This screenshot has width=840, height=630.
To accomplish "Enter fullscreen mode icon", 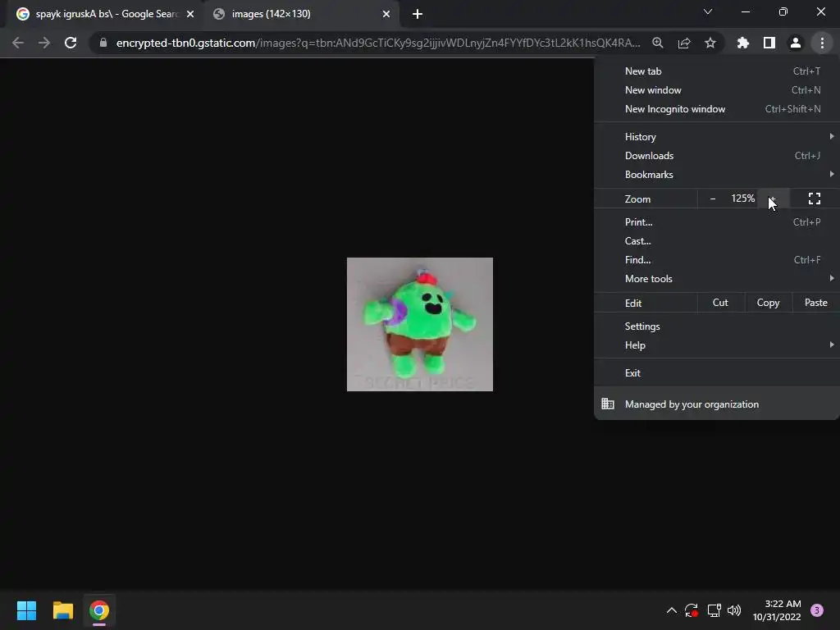I will (815, 199).
